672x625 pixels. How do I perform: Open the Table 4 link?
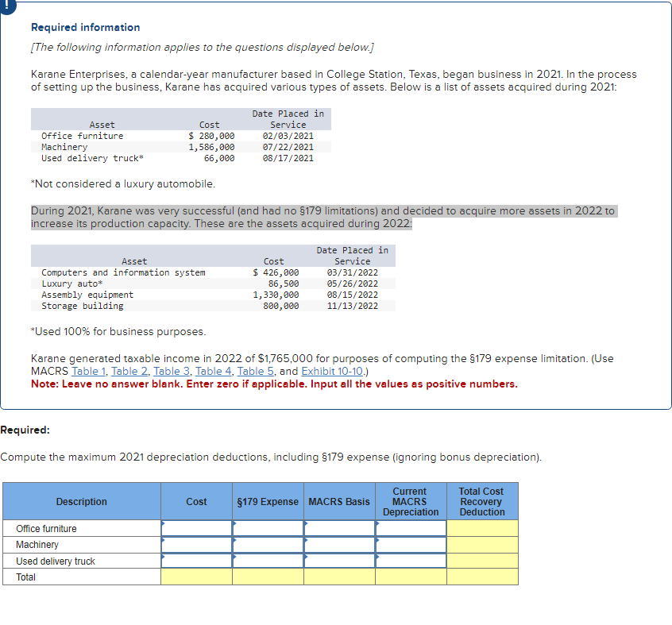tap(214, 371)
